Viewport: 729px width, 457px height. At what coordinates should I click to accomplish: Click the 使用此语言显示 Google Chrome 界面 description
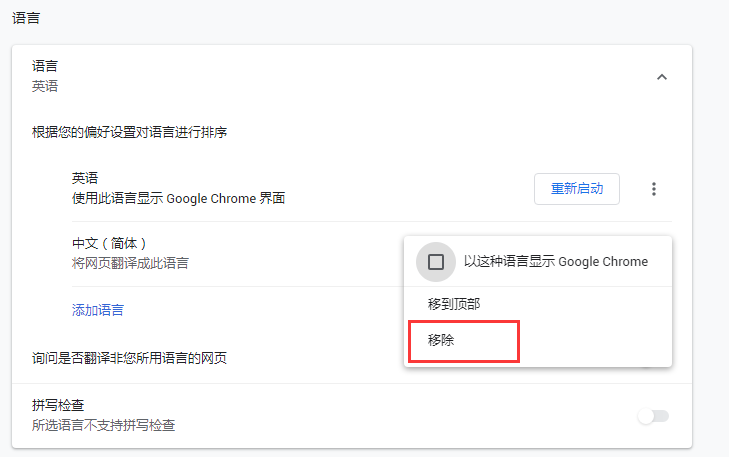coord(178,198)
